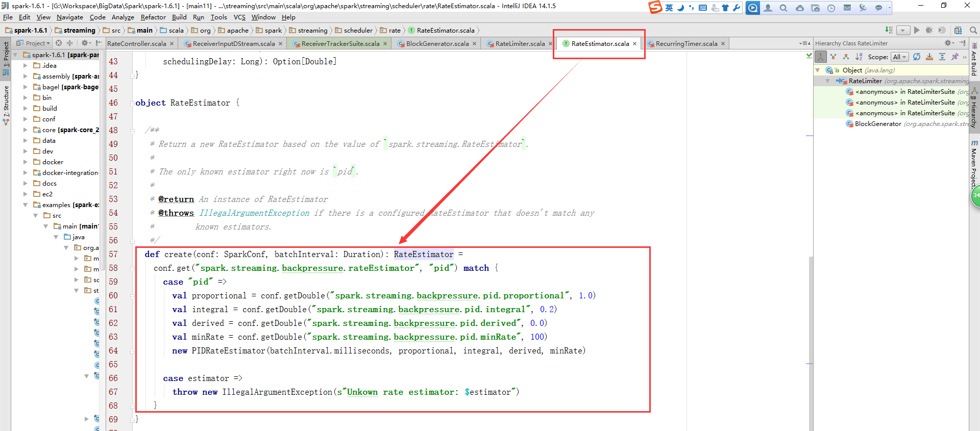Open Hierarchy panel settings gear

(x=949, y=43)
